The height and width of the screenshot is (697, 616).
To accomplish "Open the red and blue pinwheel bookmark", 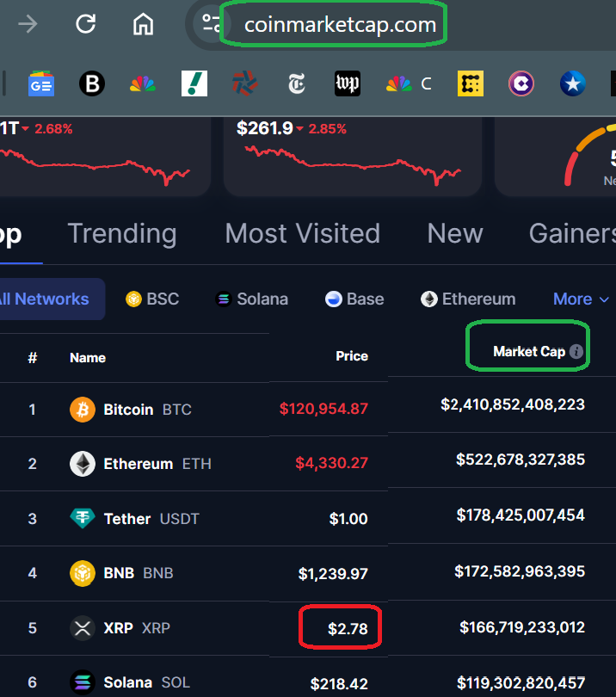I will point(244,83).
